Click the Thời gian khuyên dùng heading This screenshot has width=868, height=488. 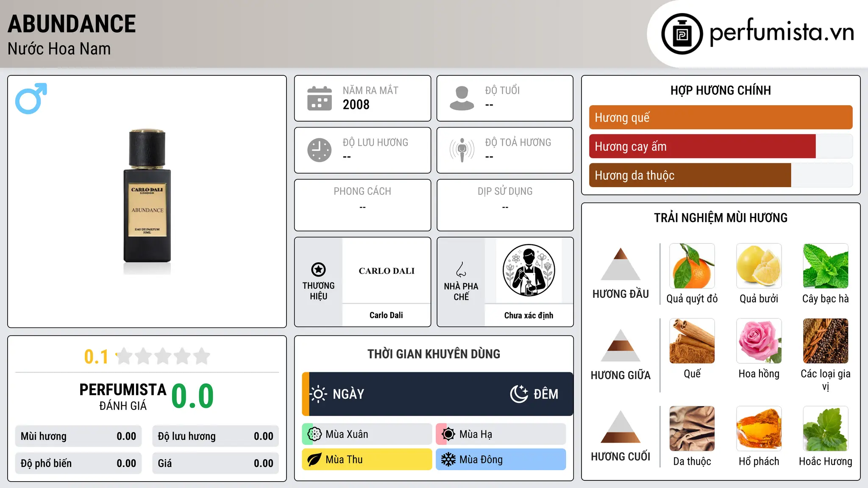434,354
